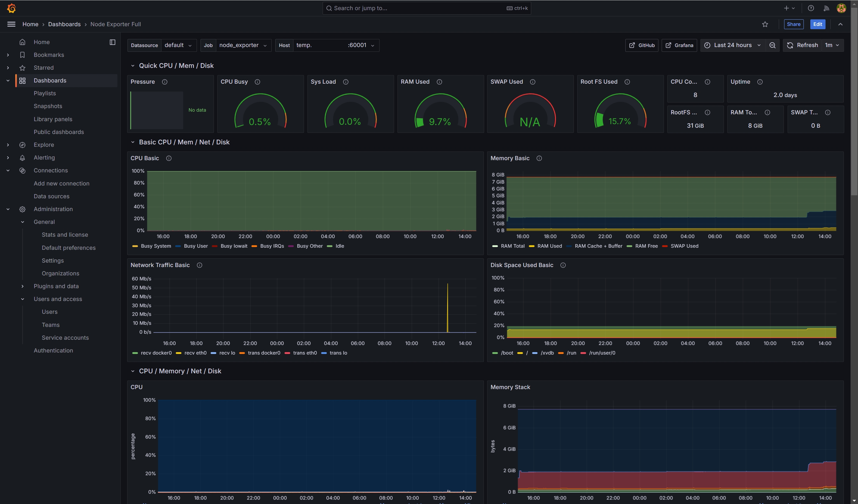Click the Dashboards menu item in sidebar
The image size is (858, 504).
tap(50, 80)
